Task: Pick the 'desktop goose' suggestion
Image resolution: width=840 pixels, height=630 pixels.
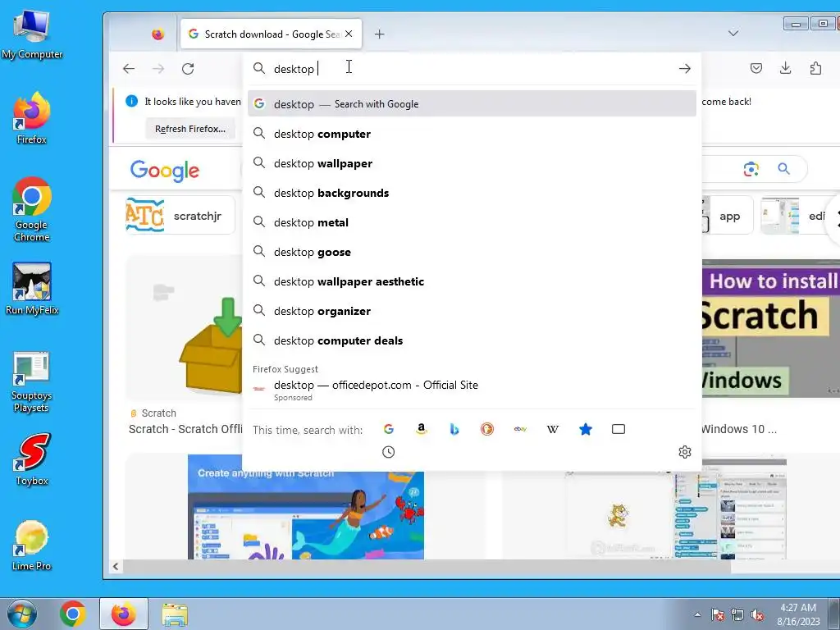Action: 472,252
